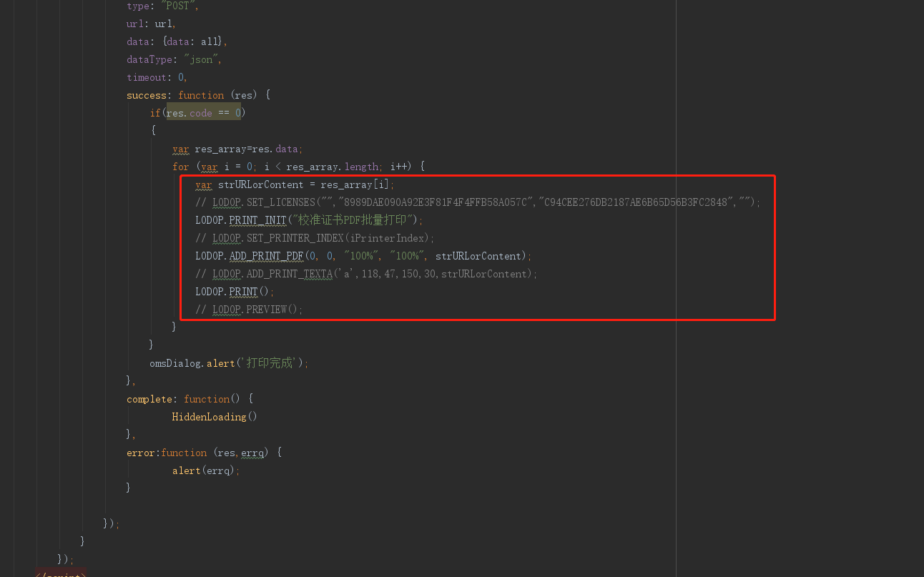The image size is (924, 577).
Task: Click the closing '</script>' tag
Action: (x=61, y=573)
